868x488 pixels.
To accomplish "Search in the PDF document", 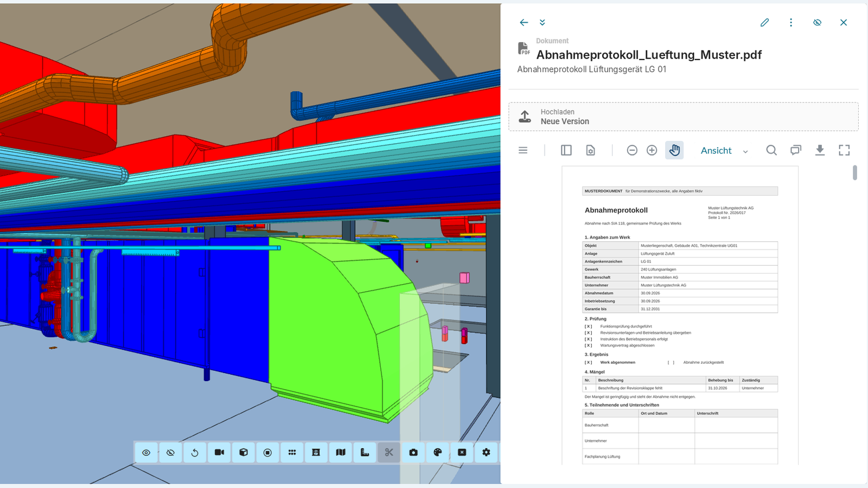I will 771,150.
